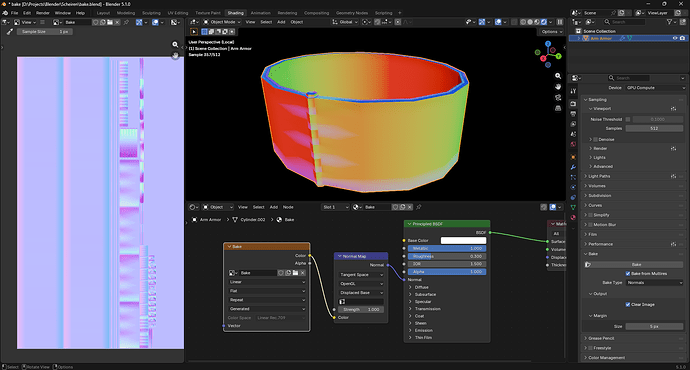Screen dimensions: 690x370
Task: Open the World properties tab
Action: [573, 144]
